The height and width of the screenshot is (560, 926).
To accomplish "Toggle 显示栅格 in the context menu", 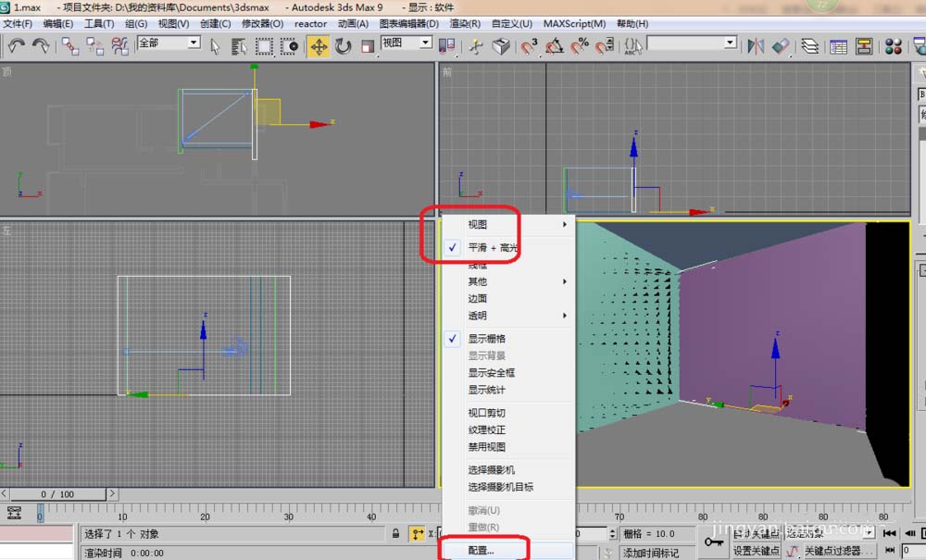I will pyautogui.click(x=486, y=339).
